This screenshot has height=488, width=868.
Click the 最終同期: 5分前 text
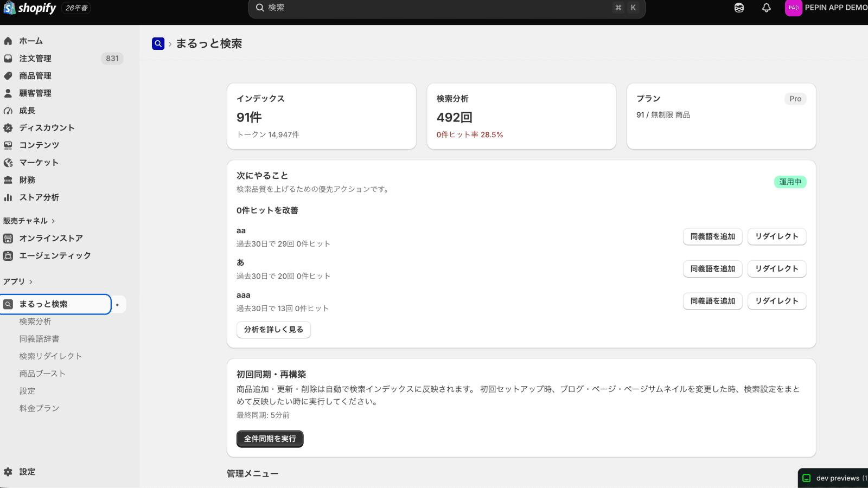(263, 415)
